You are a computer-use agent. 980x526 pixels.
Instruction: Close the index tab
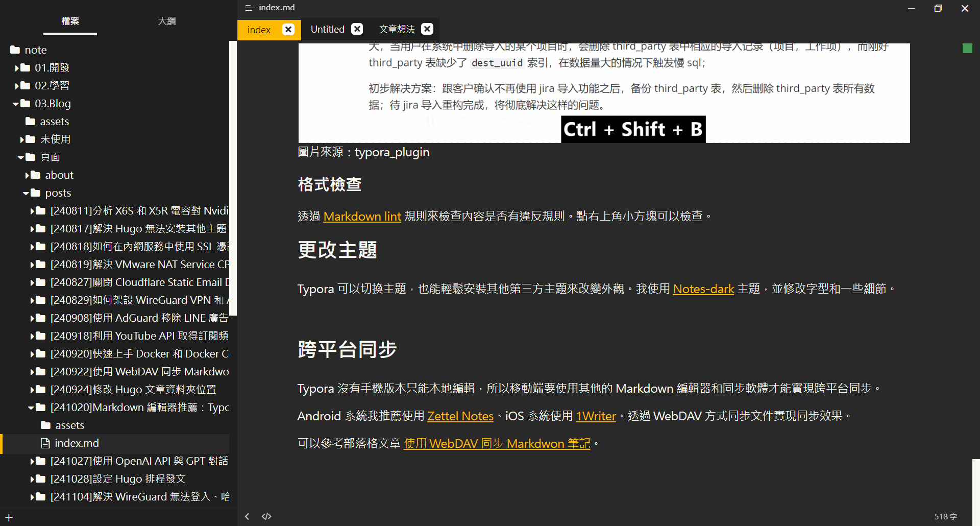pos(288,29)
